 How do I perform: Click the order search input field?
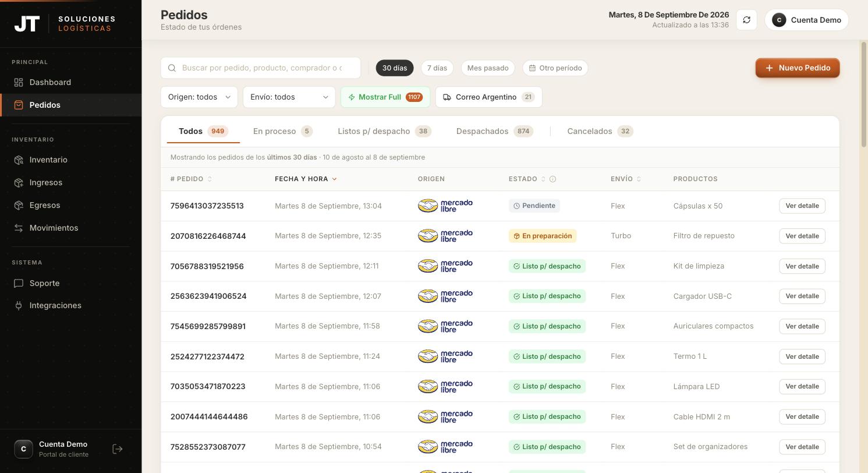pos(261,68)
